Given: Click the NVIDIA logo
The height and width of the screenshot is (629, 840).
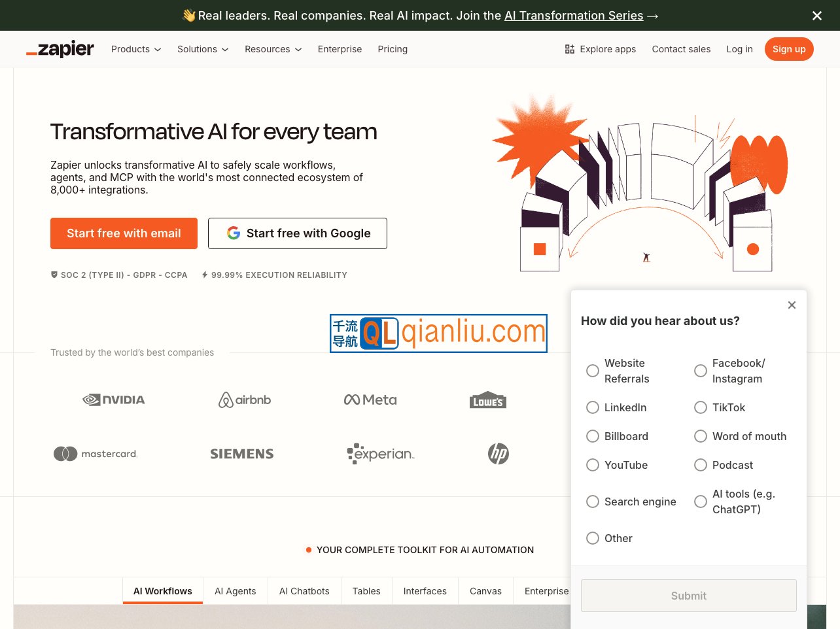Looking at the screenshot, I should tap(114, 399).
